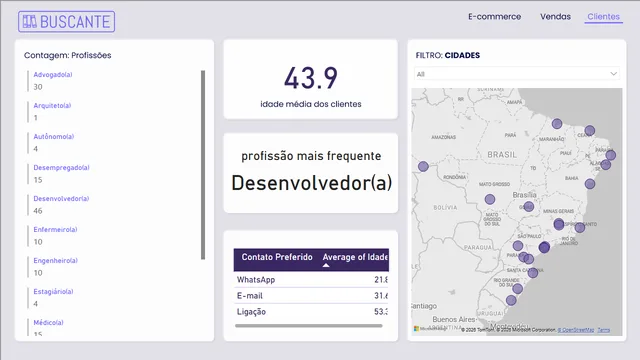Image resolution: width=640 pixels, height=360 pixels.
Task: Click the Cidades dropdown chevron arrow
Action: (x=613, y=74)
